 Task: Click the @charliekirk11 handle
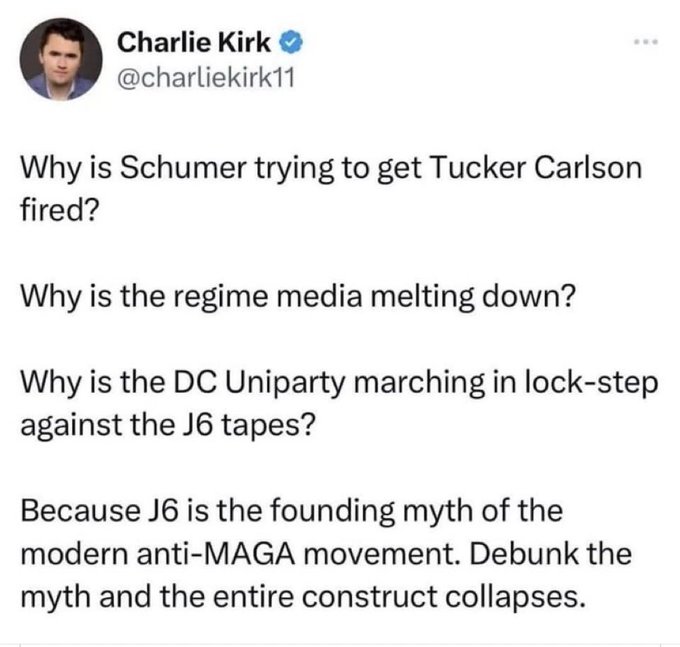(x=207, y=77)
